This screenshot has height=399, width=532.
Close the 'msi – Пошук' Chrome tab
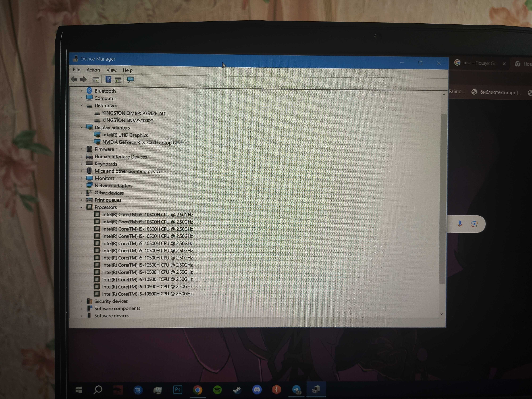coord(504,64)
